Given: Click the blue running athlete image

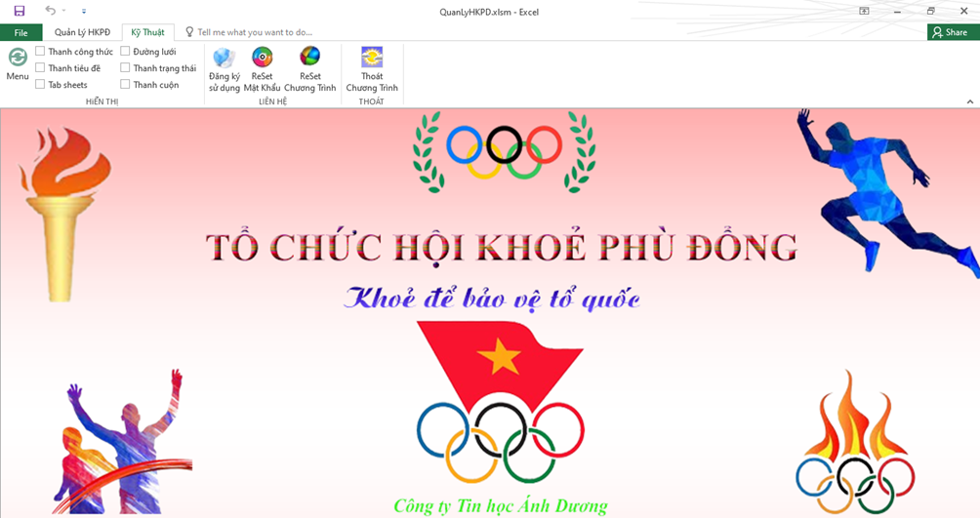Looking at the screenshot, I should coord(887,192).
